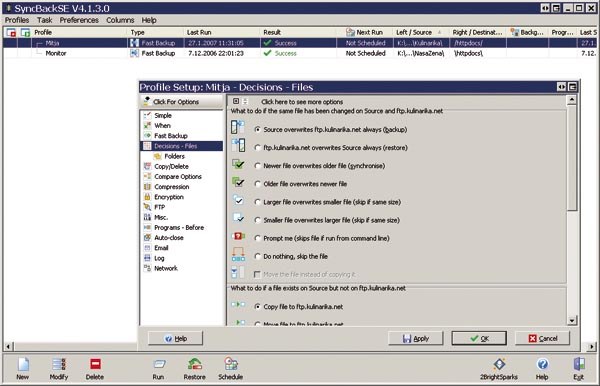Open the Preferences menu
Screen dimensions: 600x386
(x=79, y=20)
